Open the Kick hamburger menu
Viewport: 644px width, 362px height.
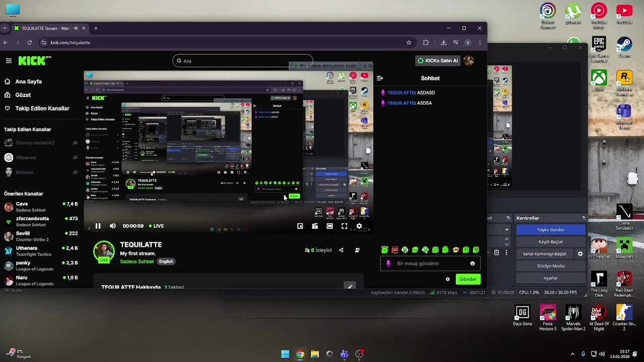9,61
